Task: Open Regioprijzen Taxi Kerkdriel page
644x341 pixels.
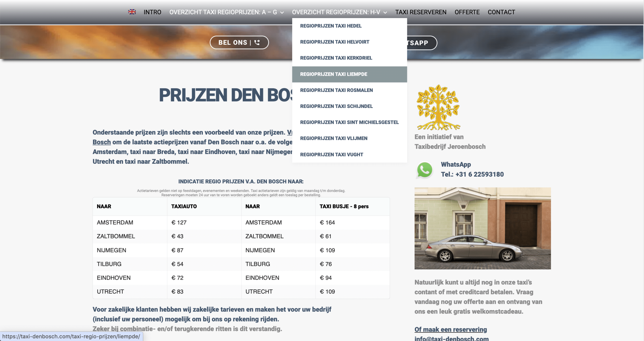Action: tap(349, 58)
